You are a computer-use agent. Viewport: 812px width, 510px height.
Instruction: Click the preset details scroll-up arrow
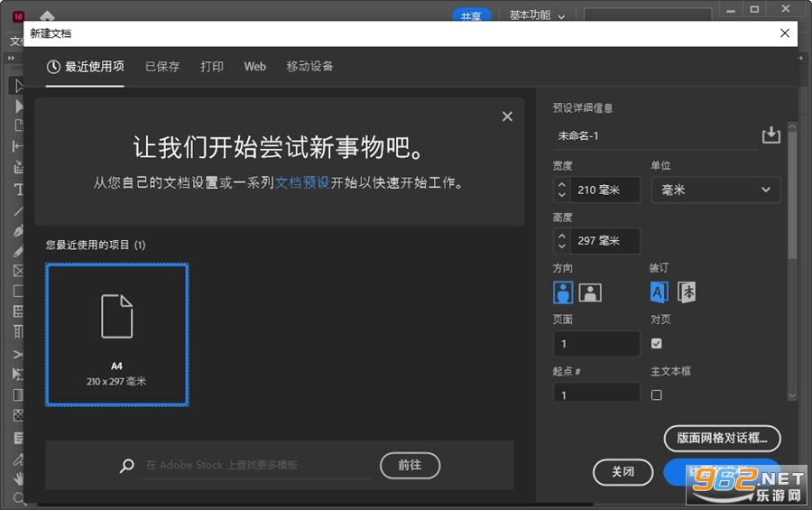[x=792, y=126]
